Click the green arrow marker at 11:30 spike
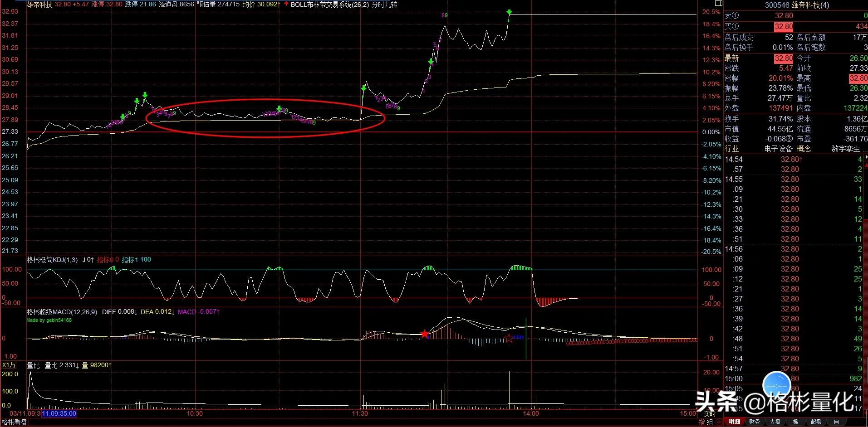Screen dimensions: 868x427 pyautogui.click(x=363, y=88)
